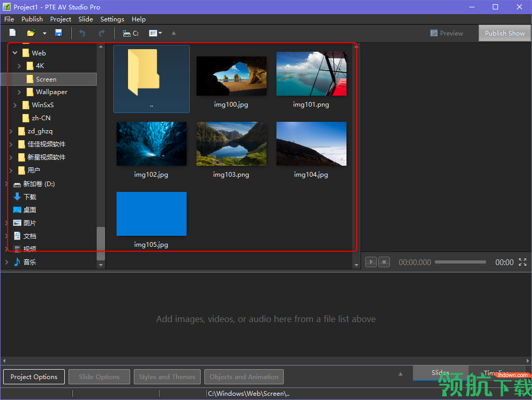Click the C:\Windows\Web\Screen\.. status bar path
532x400 pixels.
click(249, 394)
